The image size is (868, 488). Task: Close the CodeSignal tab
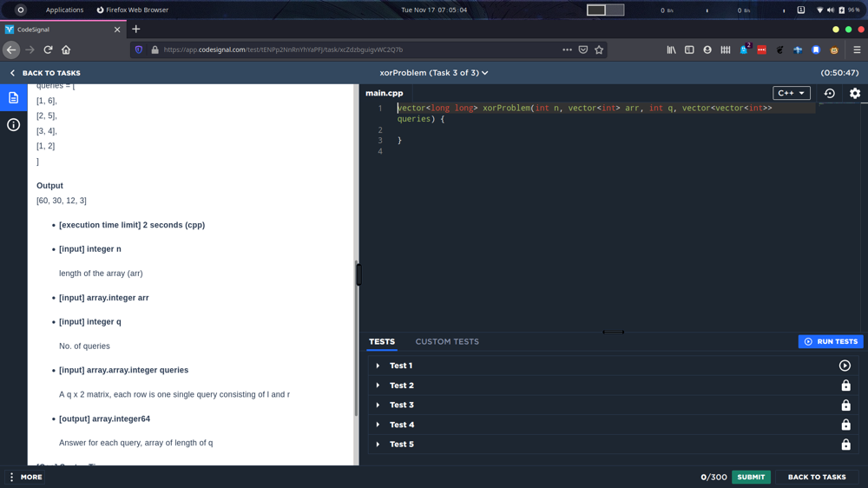pos(117,30)
